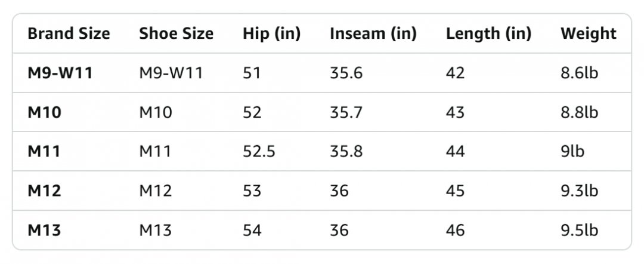
Task: Click the Brand Size column header
Action: pyautogui.click(x=69, y=33)
